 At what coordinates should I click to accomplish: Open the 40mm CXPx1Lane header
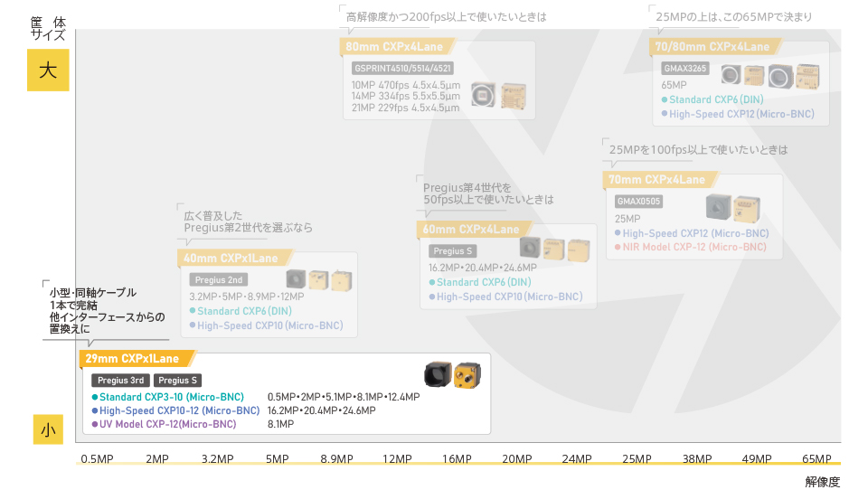tap(232, 259)
